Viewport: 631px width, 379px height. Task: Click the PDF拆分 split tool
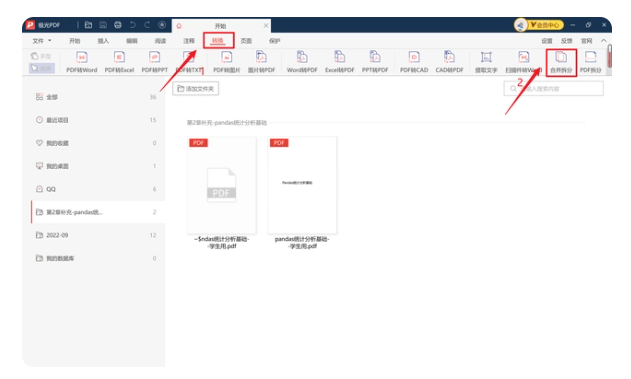point(590,62)
